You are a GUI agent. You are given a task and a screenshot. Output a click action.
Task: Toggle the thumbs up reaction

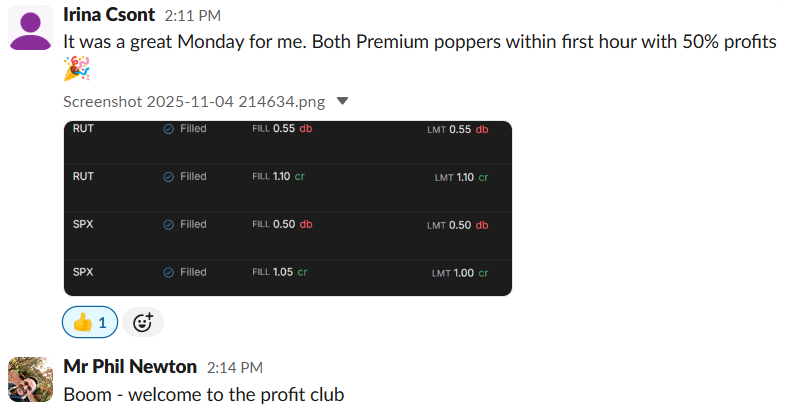pos(90,322)
